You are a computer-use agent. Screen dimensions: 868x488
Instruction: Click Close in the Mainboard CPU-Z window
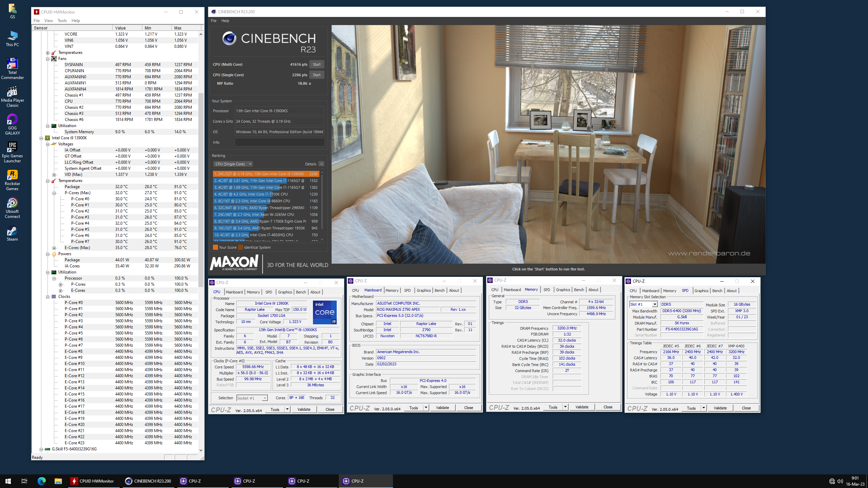469,408
